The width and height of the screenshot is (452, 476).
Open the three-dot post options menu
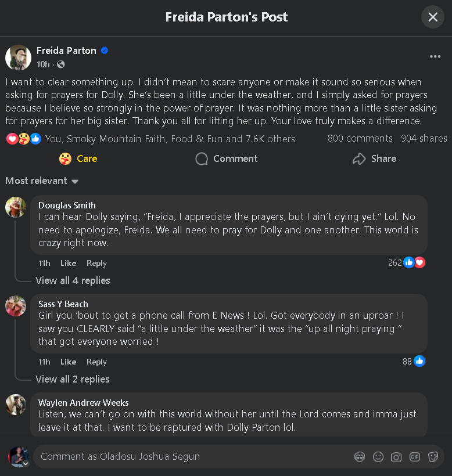point(435,57)
